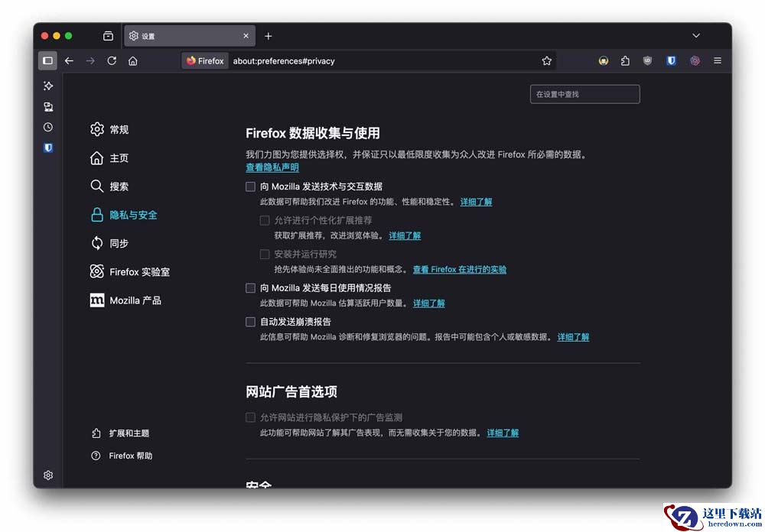The height and width of the screenshot is (532, 765).
Task: Enable 自动发送崩溃报告 checkbox
Action: click(x=250, y=322)
